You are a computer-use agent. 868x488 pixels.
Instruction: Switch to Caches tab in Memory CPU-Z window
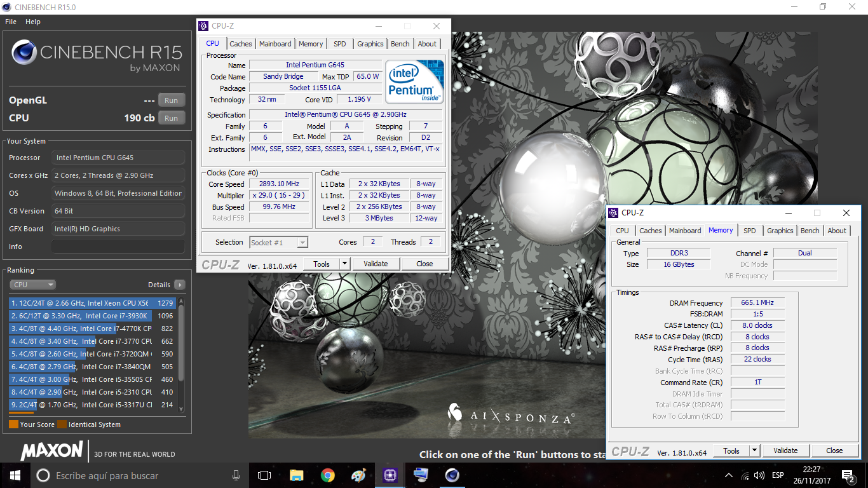(x=651, y=231)
